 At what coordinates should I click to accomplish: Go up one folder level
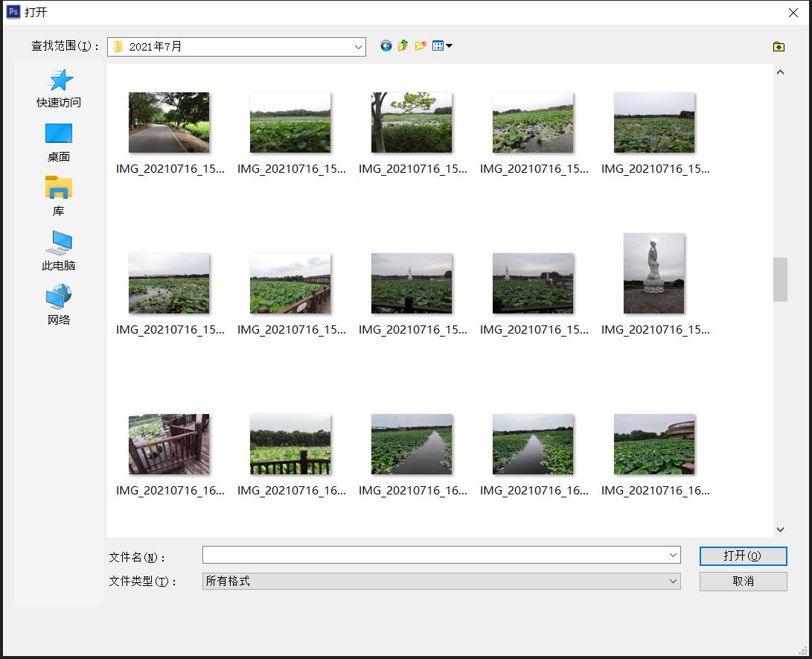[x=403, y=45]
